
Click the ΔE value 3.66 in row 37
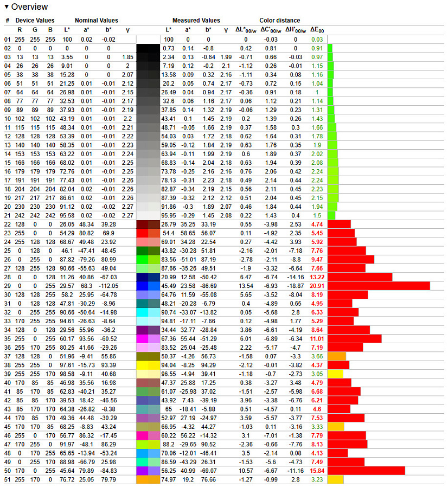317,356
